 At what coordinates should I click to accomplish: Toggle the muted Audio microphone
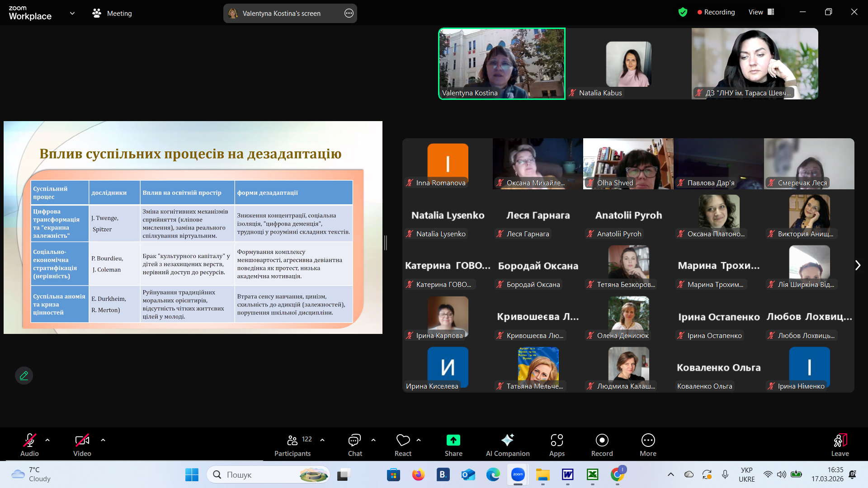pos(29,440)
